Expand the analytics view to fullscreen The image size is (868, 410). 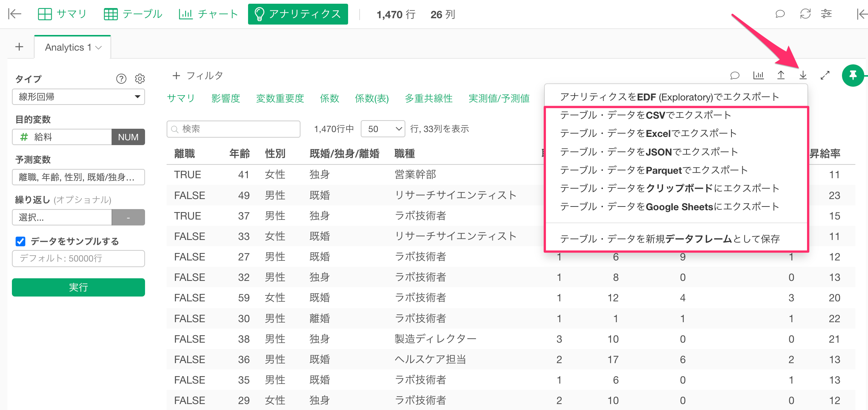click(825, 75)
